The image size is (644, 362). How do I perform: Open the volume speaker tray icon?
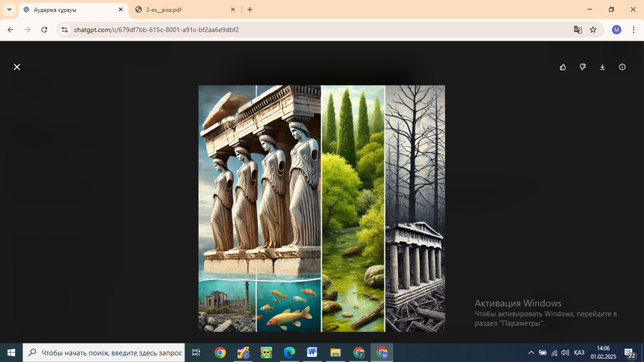click(565, 352)
